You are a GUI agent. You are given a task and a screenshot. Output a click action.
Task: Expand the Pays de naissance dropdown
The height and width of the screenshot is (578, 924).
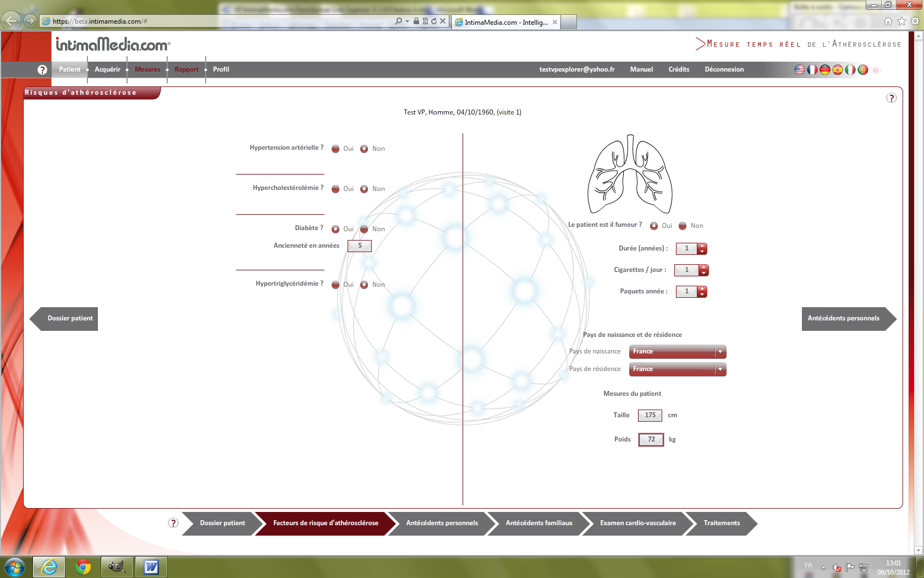720,352
